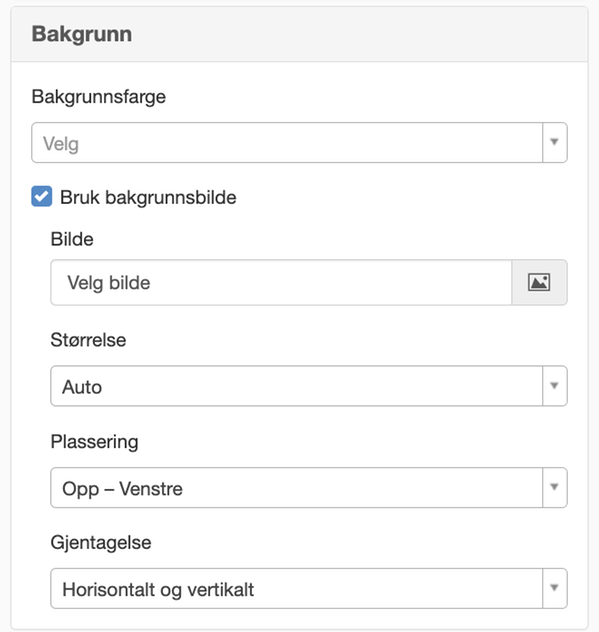Uncheck the Bruk bakgrunnsbilde checkbox
599x632 pixels.
tap(42, 196)
